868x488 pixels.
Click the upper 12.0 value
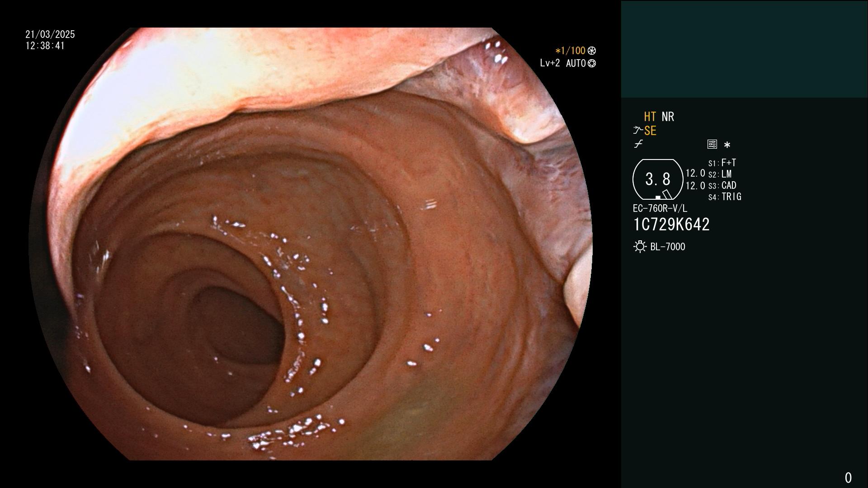click(695, 173)
